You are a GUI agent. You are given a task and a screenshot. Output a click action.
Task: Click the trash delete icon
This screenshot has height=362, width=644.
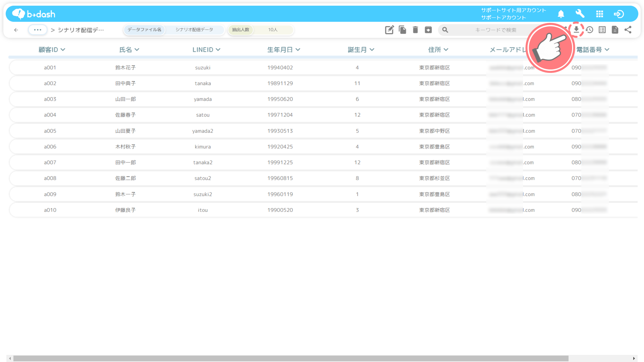point(415,30)
